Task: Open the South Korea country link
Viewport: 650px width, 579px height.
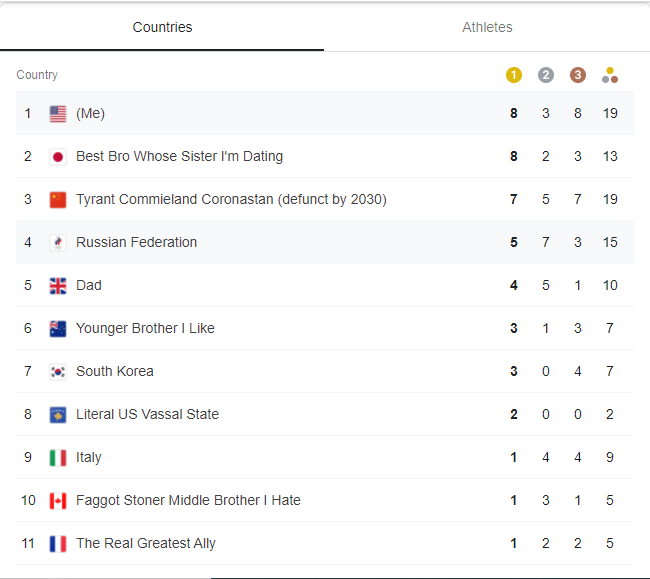Action: 115,371
